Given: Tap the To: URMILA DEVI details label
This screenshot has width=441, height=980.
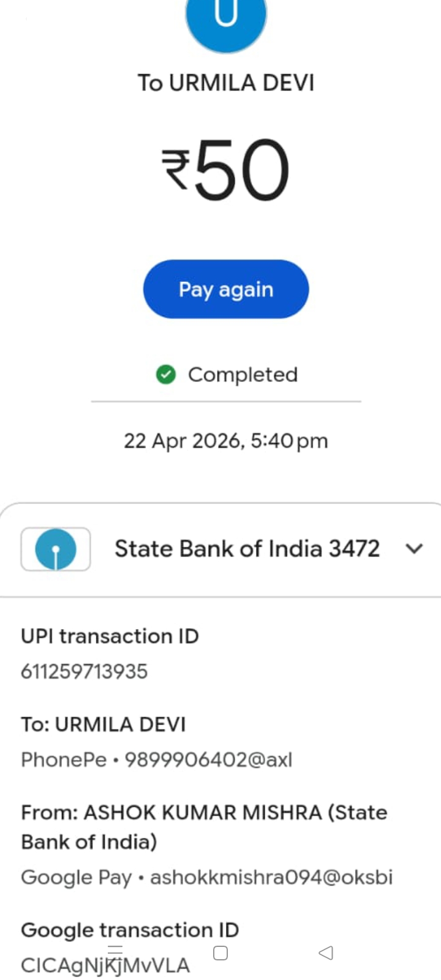Looking at the screenshot, I should coord(104,725).
